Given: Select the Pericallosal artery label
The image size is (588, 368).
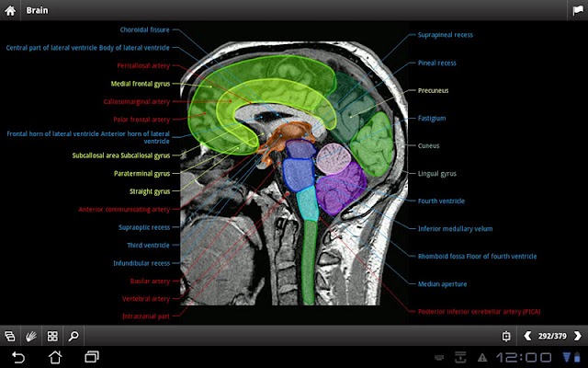Looking at the screenshot, I should pyautogui.click(x=143, y=65).
